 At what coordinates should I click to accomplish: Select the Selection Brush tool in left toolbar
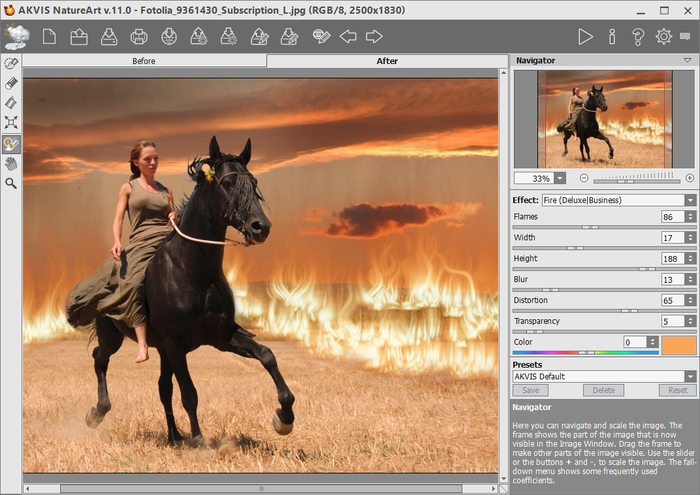(11, 63)
